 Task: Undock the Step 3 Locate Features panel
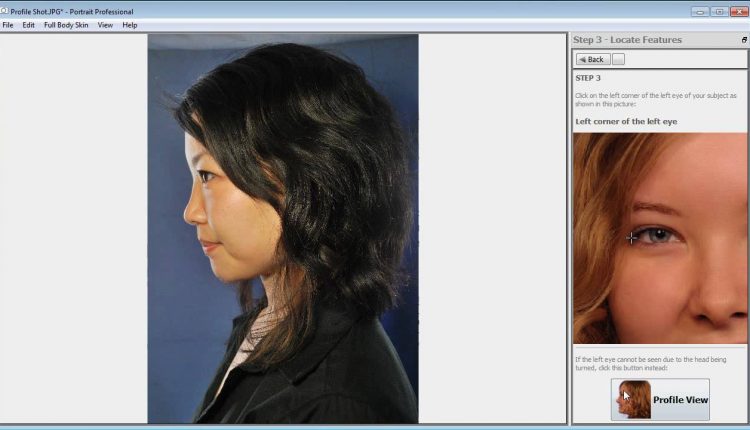click(x=744, y=40)
